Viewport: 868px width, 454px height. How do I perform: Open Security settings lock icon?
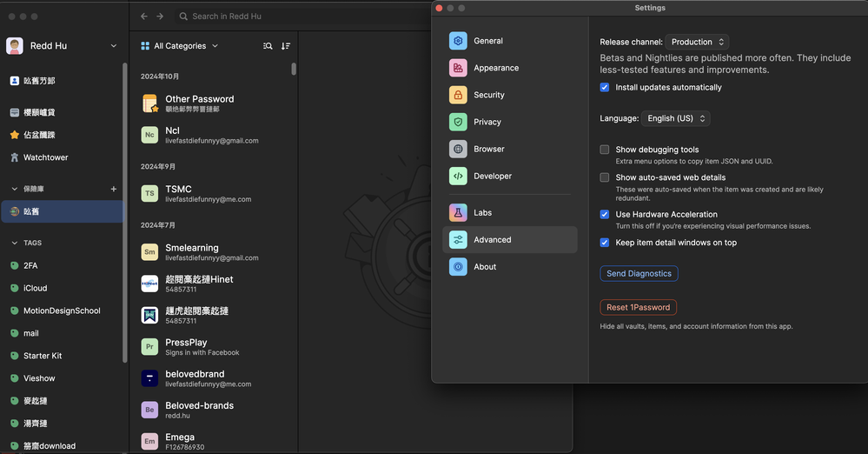click(458, 95)
